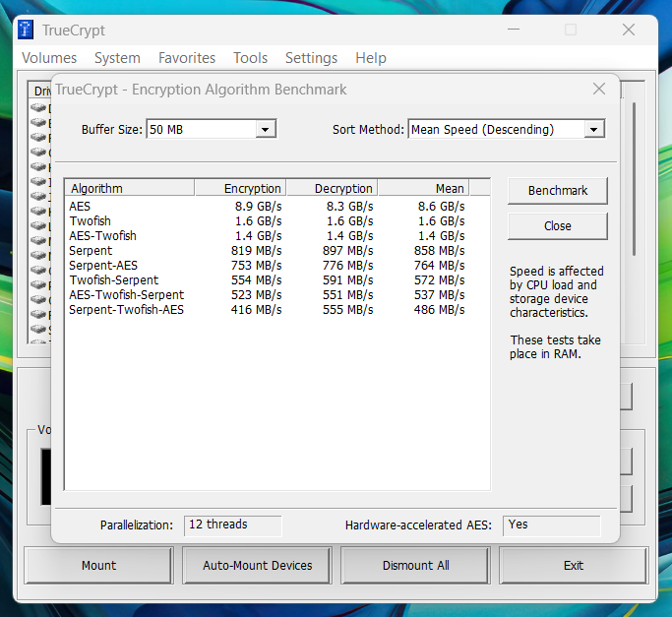Click the 8.9 GB/s encryption value
672x617 pixels.
pyautogui.click(x=258, y=207)
